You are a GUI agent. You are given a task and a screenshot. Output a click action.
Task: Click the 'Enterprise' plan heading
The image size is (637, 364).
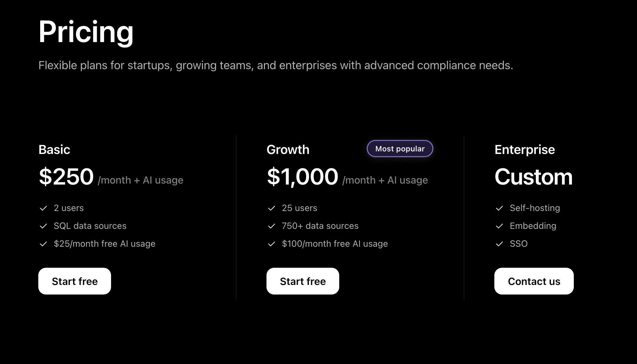(x=524, y=149)
